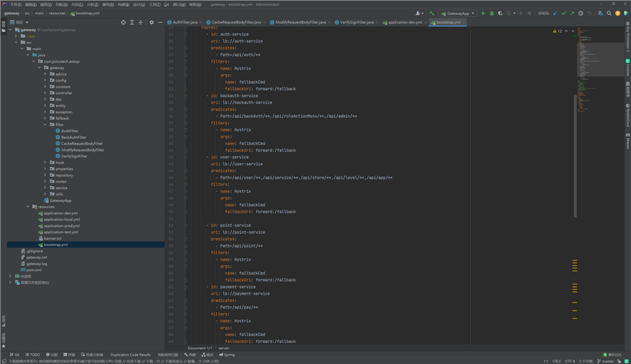Click the stop run square icon
Image resolution: width=631 pixels, height=364 pixels.
point(529,13)
